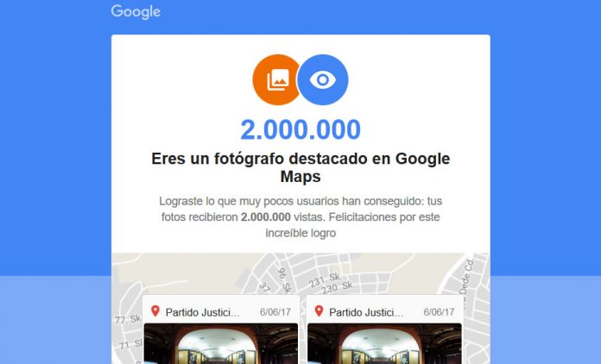Click the Dede Cd. road label on map
This screenshot has width=601, height=364.
(x=467, y=276)
